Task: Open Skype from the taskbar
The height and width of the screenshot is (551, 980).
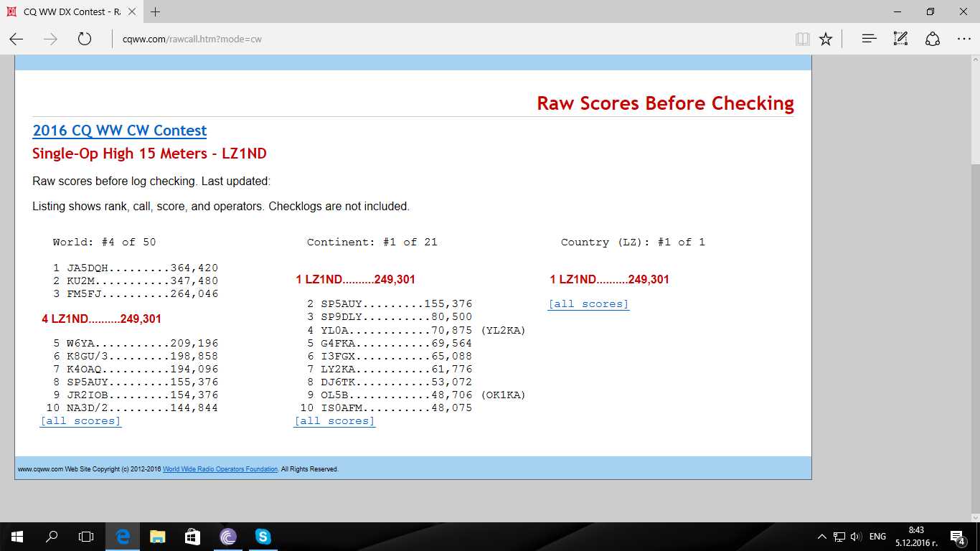Action: (263, 536)
